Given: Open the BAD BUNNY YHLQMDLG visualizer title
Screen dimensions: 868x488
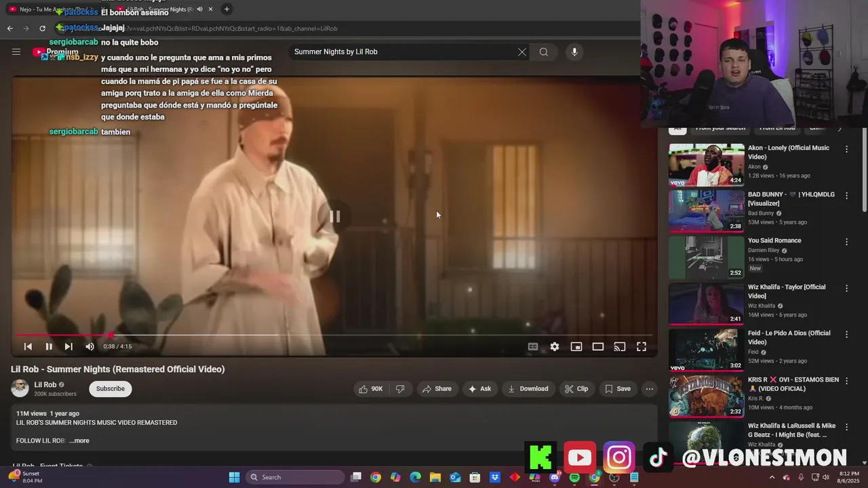Looking at the screenshot, I should 791,199.
